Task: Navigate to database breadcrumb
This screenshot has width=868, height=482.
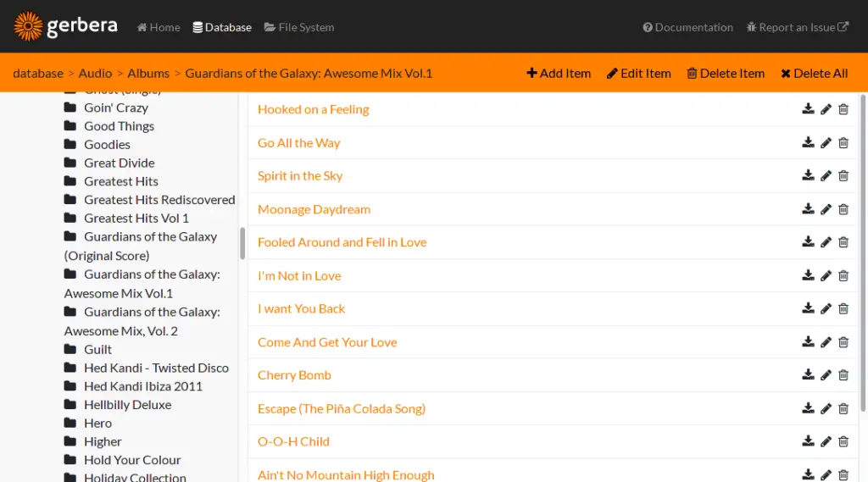Action: pyautogui.click(x=38, y=73)
